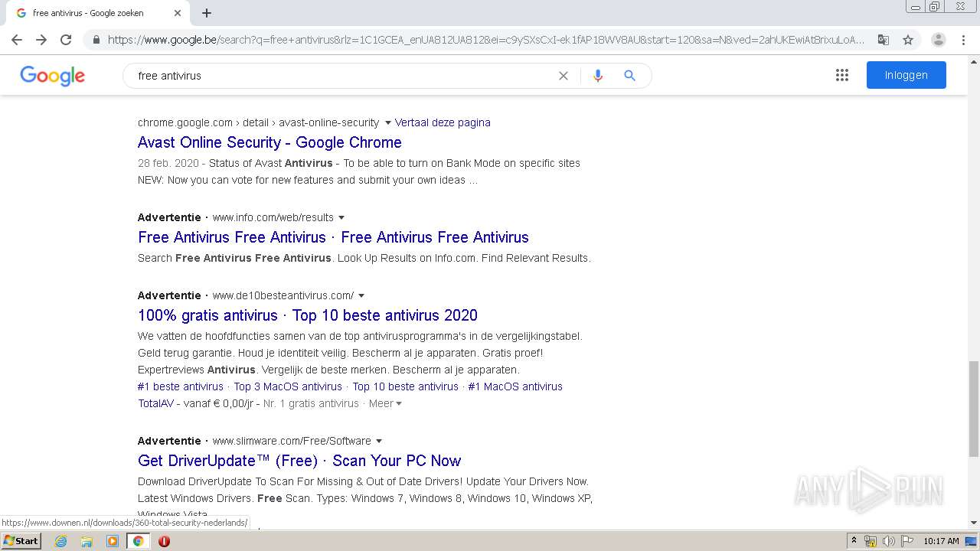The height and width of the screenshot is (551, 980).
Task: Click 'Vertaal deze pagina' link
Action: tap(443, 122)
